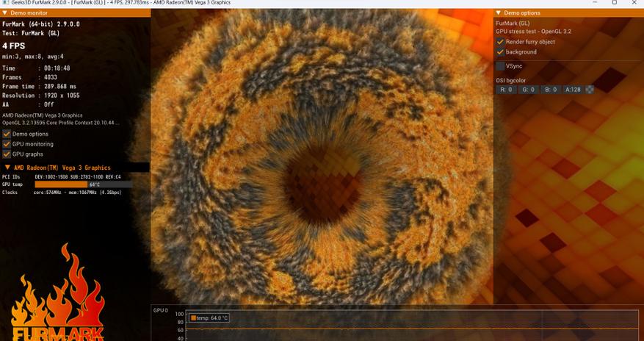Click the 'OSI bgcolor' label
This screenshot has width=644, height=341.
[510, 81]
